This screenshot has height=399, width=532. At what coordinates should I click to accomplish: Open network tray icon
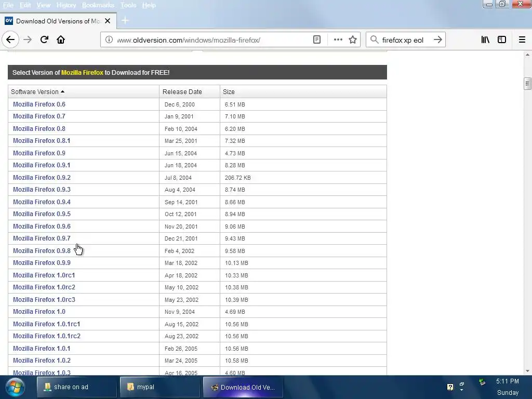(x=482, y=382)
